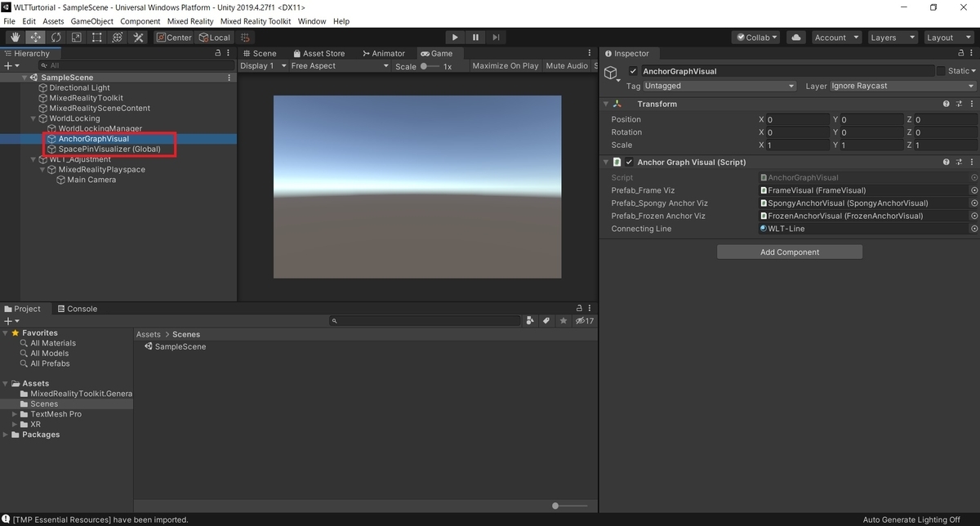
Task: Open object picker for Prefab_Spongy Anchor Viz
Action: [x=973, y=203]
